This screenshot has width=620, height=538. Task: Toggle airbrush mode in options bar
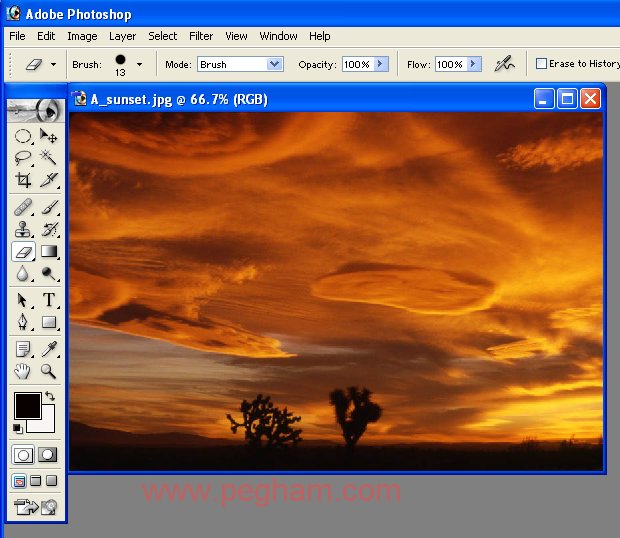505,64
